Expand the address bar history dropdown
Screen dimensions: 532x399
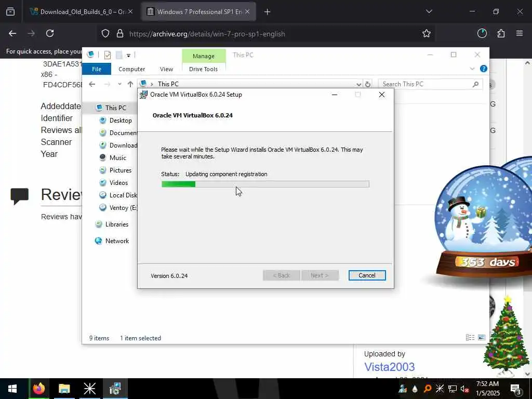coord(358,84)
